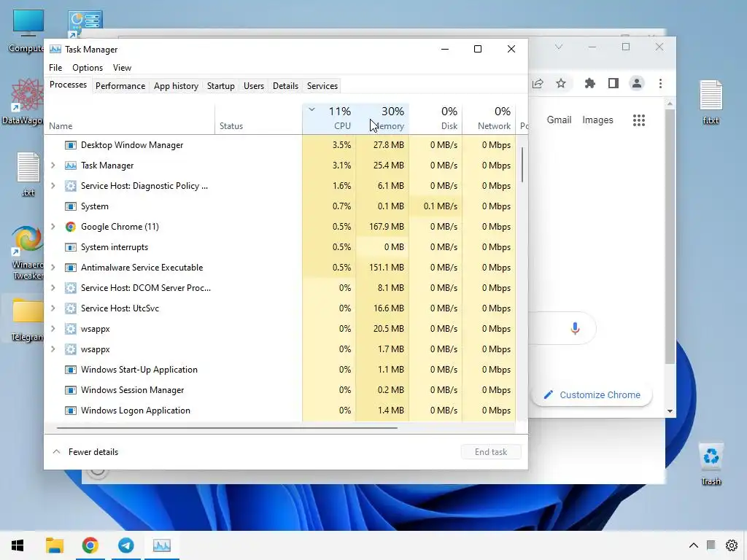Select the System process row

tap(280, 206)
